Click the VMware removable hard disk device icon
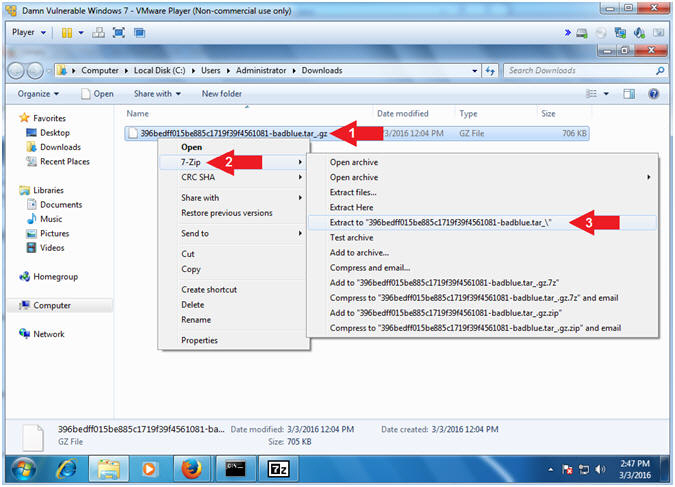675x487 pixels. (x=582, y=33)
